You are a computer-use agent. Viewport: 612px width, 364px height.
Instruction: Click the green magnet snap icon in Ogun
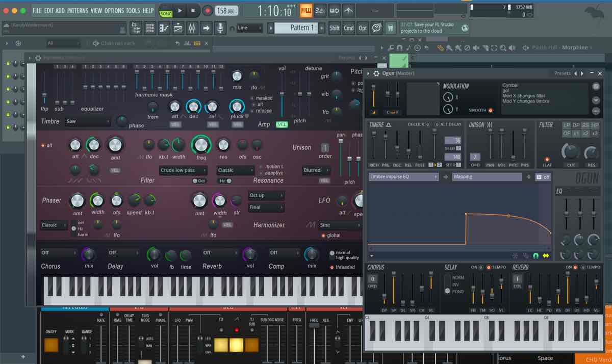[x=535, y=255]
